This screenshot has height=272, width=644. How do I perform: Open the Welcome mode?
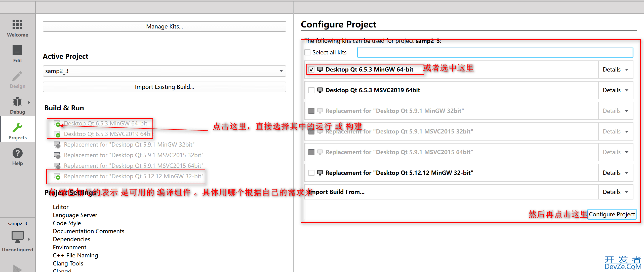point(17,28)
